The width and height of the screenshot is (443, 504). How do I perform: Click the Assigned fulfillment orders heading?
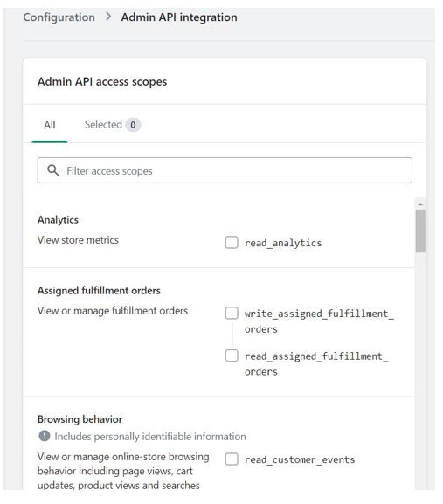pyautogui.click(x=99, y=291)
